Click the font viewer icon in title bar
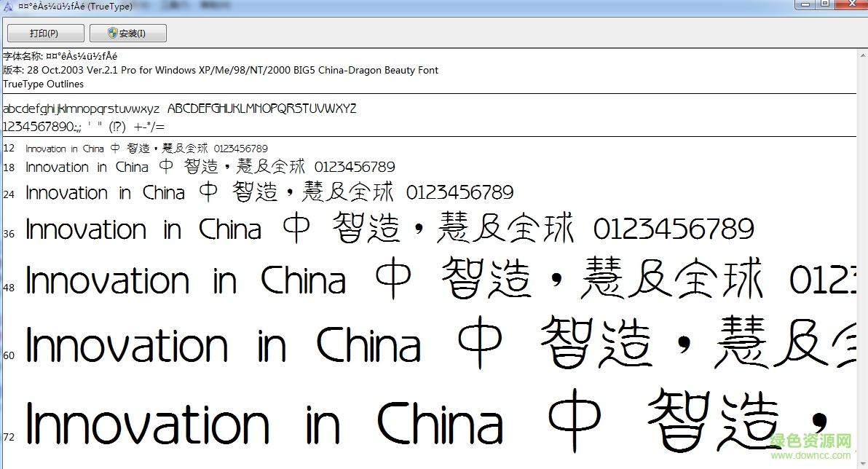 tap(7, 7)
